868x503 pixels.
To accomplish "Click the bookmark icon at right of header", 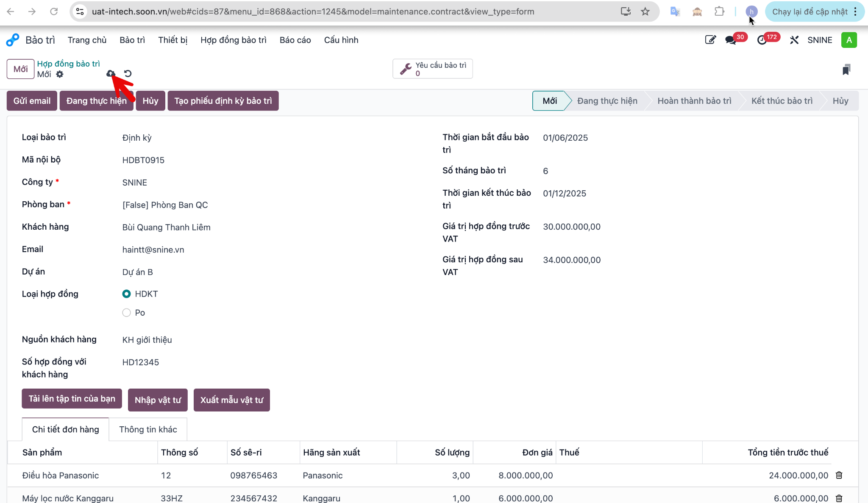I will (846, 69).
